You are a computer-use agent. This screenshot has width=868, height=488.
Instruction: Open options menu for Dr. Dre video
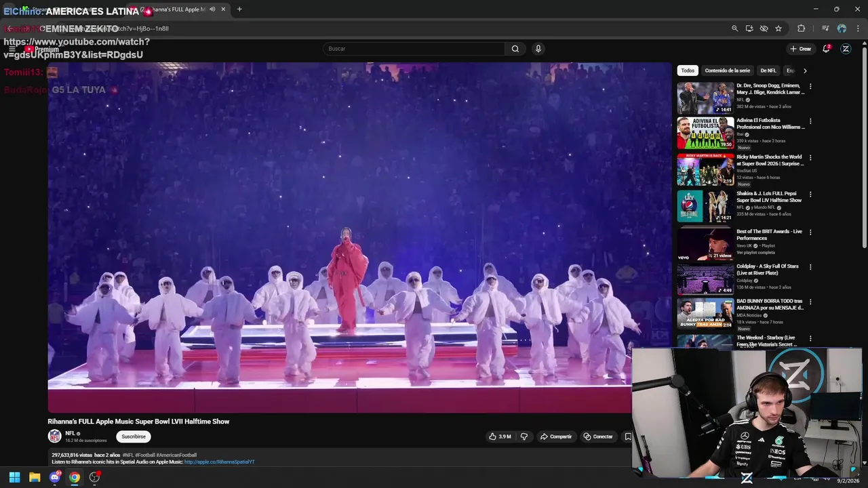click(x=810, y=87)
